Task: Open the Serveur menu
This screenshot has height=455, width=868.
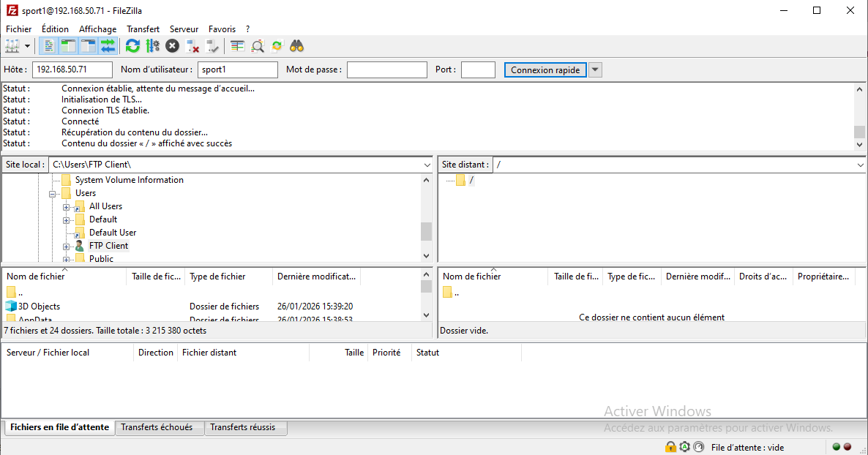Action: click(184, 29)
